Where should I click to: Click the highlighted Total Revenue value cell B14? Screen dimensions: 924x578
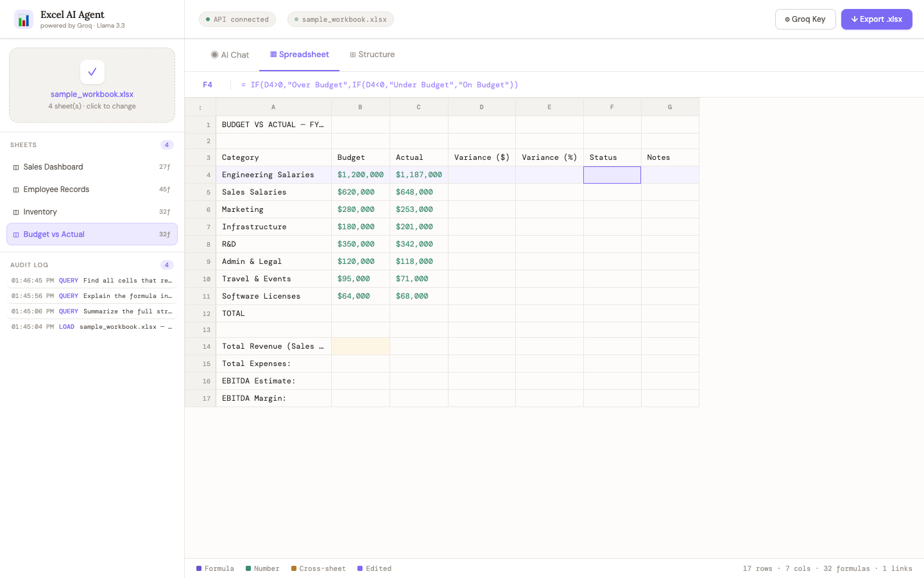pyautogui.click(x=361, y=346)
